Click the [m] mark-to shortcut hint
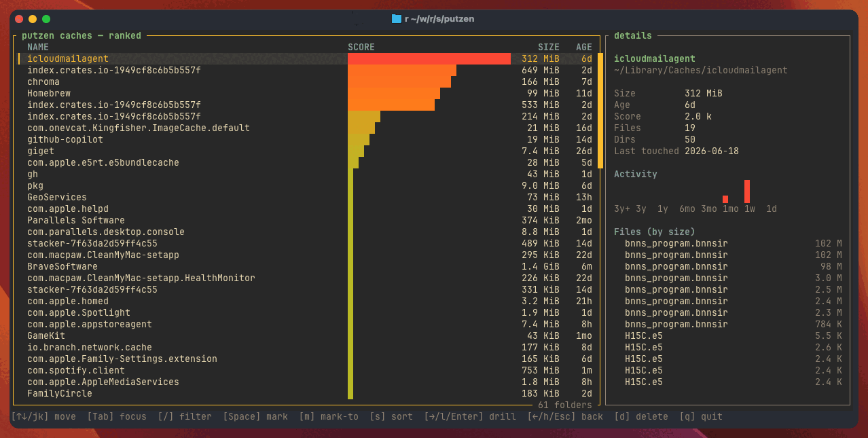868x438 pixels. click(329, 417)
